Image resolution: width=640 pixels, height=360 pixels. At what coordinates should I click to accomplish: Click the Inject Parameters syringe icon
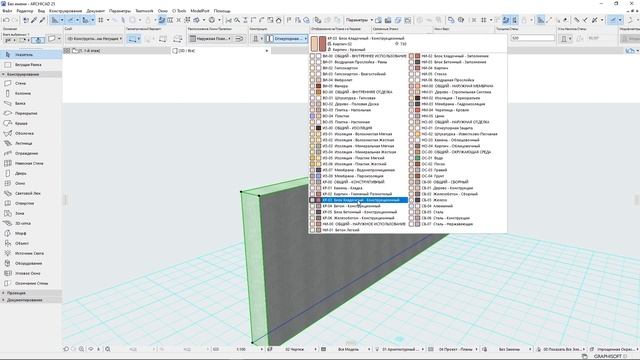click(42, 20)
